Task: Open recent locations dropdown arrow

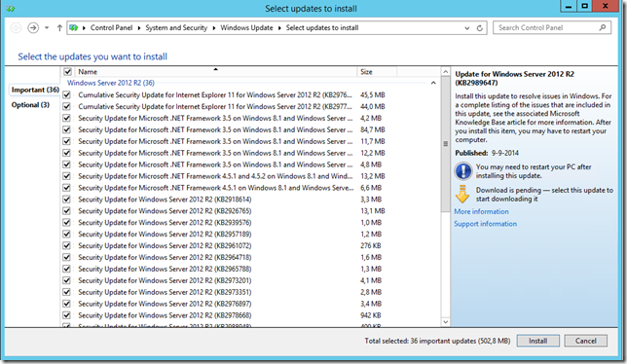Action: [x=47, y=27]
